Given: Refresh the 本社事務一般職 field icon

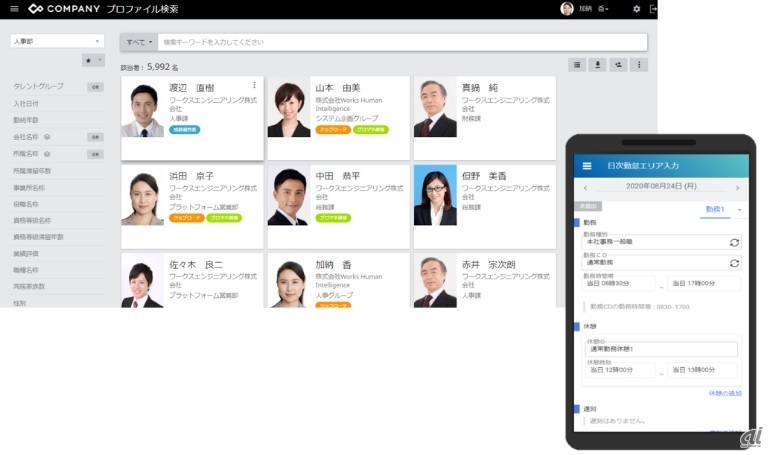Looking at the screenshot, I should point(734,242).
